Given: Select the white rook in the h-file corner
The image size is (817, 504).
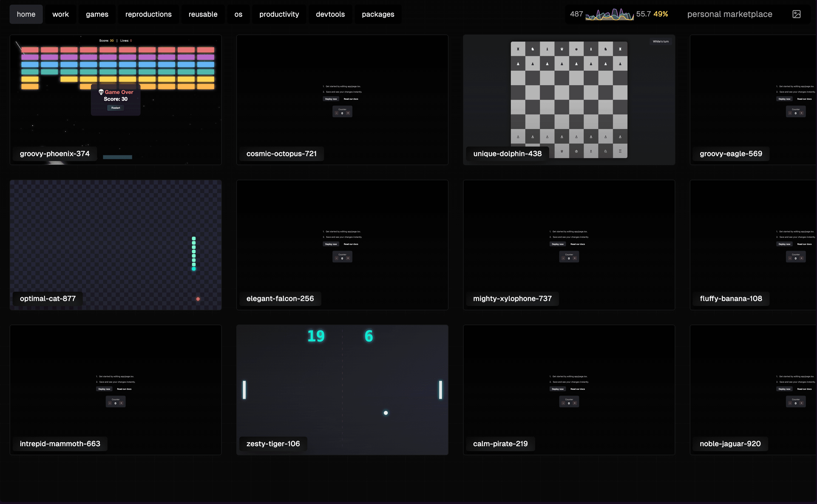Looking at the screenshot, I should tap(620, 151).
